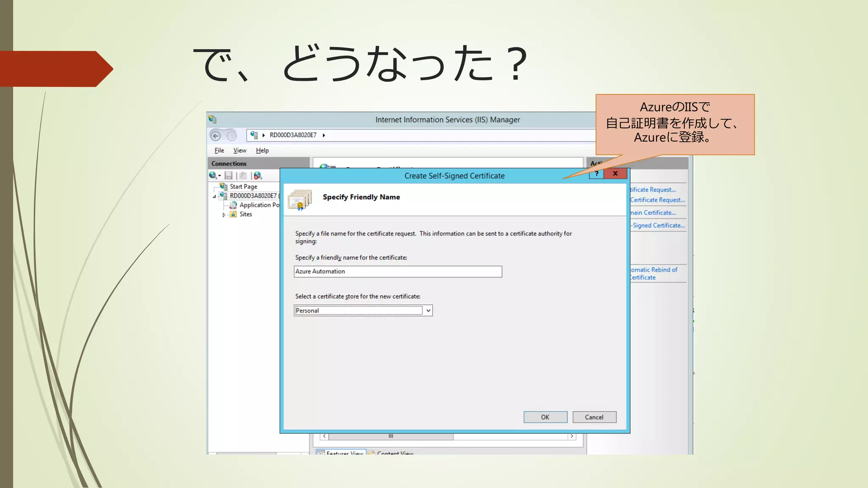Expand the Sites tree node
868x488 pixels.
click(224, 215)
